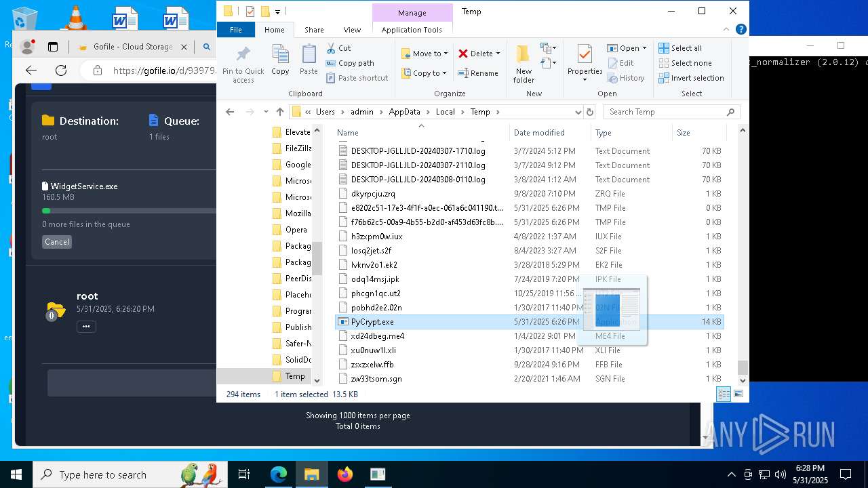Switch to the View ribbon tab

[x=352, y=30]
